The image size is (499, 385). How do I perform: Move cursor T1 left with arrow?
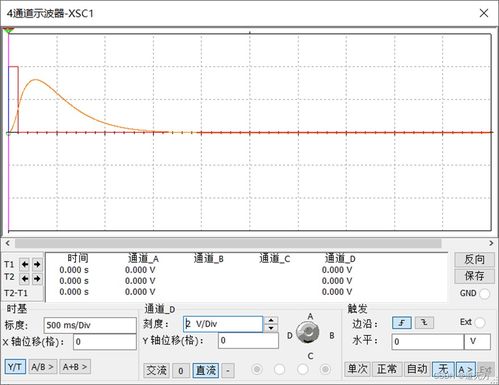(24, 264)
